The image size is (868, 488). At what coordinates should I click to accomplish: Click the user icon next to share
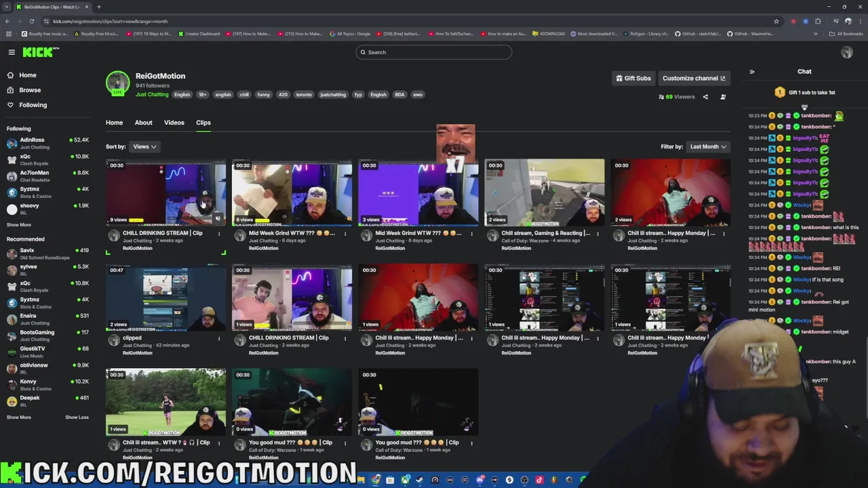tap(723, 97)
